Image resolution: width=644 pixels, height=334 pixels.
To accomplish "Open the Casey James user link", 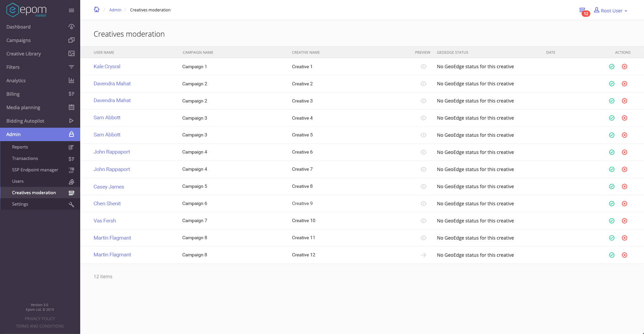I will (x=109, y=187).
